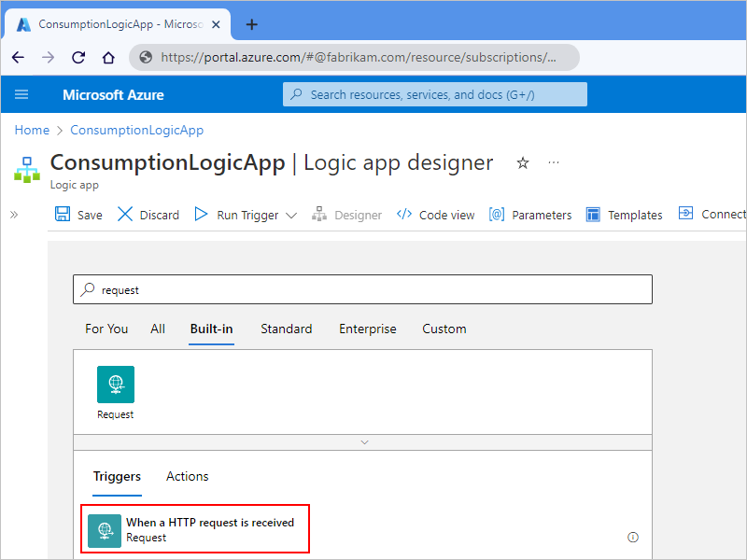Select the All connectors tab
This screenshot has height=560, width=747.
point(158,329)
